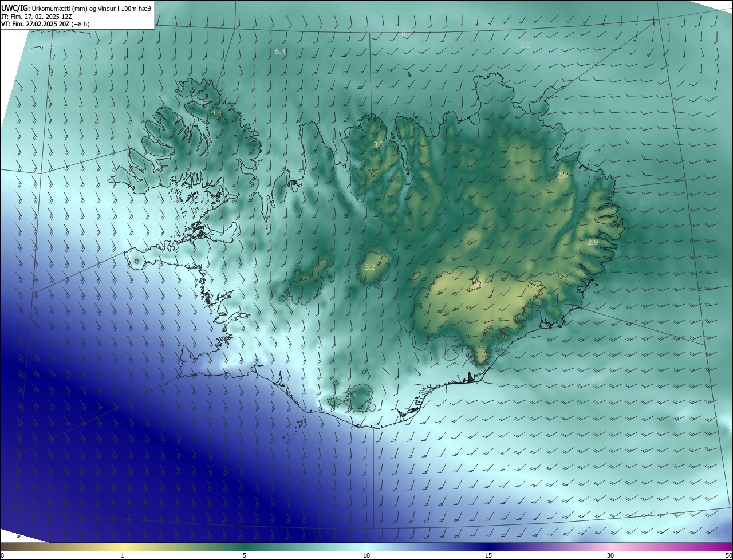Click the colour bar tick label 30
Screen dimensions: 733x560
pyautogui.click(x=610, y=555)
